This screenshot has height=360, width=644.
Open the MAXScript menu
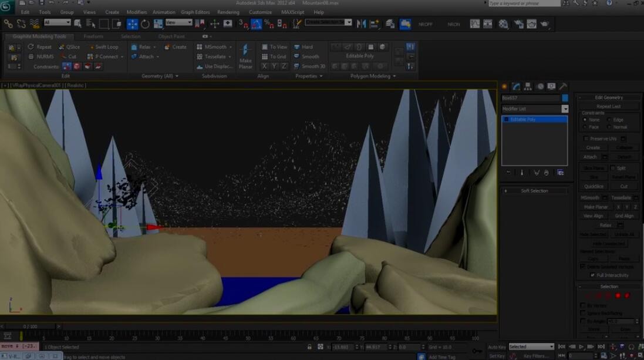pyautogui.click(x=292, y=12)
